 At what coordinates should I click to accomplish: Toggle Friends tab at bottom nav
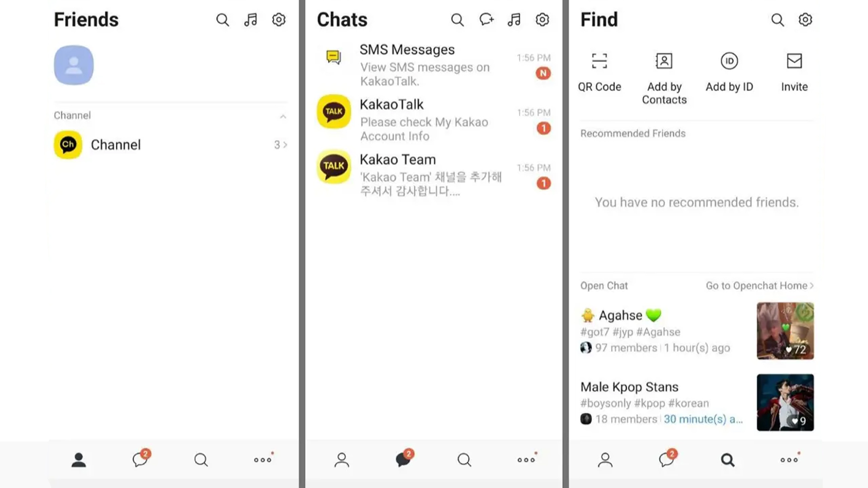click(79, 460)
